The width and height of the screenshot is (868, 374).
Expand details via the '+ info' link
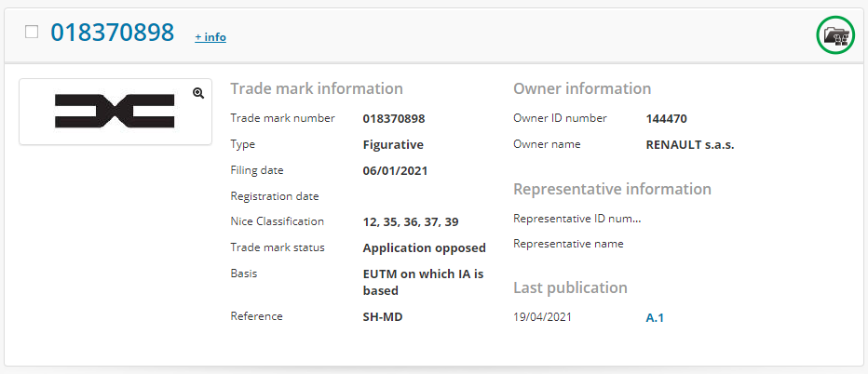[210, 37]
